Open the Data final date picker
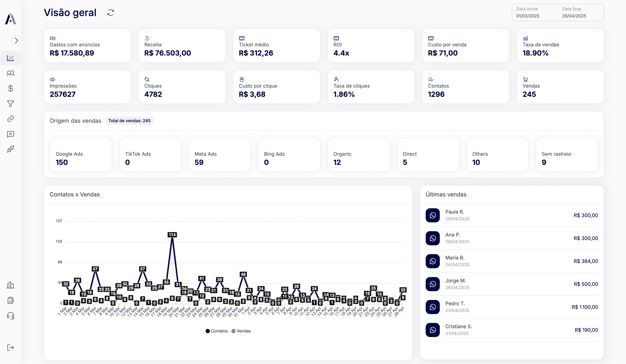This screenshot has height=364, width=626. pyautogui.click(x=574, y=13)
